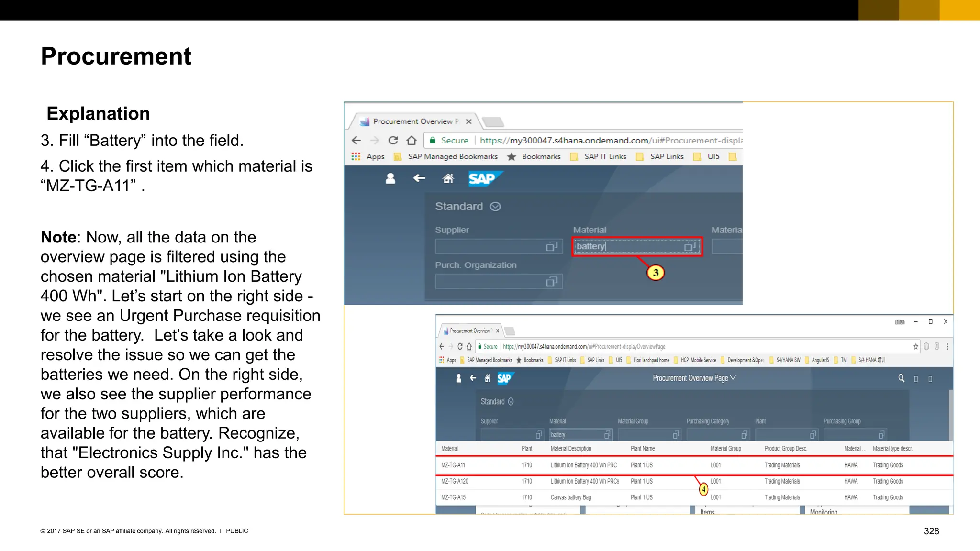Viewport: 980px width, 551px height.
Task: Click the Purch. Organization input field
Action: (x=490, y=282)
